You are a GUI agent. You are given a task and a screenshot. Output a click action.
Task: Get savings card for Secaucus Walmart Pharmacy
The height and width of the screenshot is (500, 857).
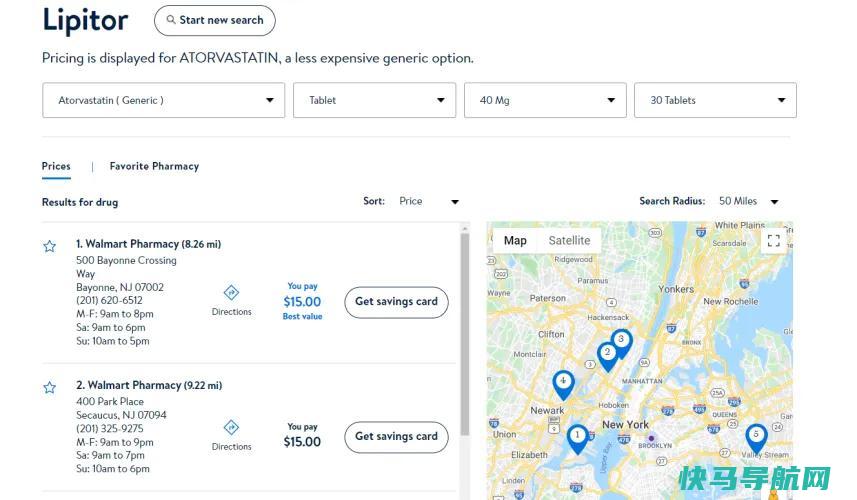pyautogui.click(x=396, y=437)
